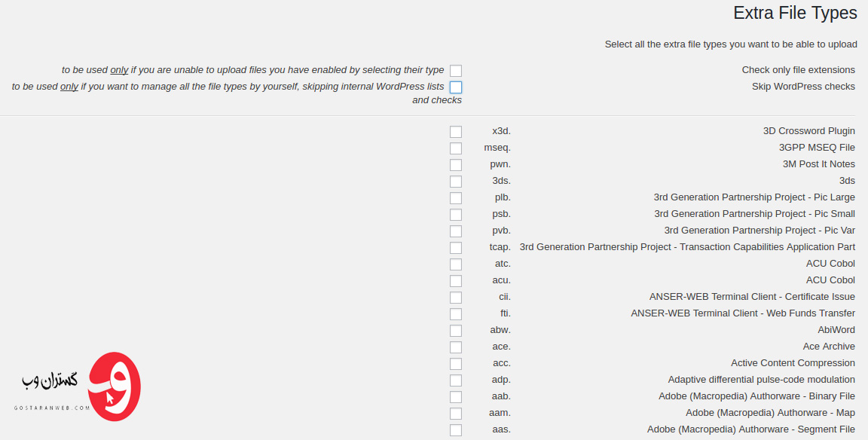Check the abw AbiWord checkbox
Image resolution: width=868 pixels, height=440 pixels.
pyautogui.click(x=456, y=331)
